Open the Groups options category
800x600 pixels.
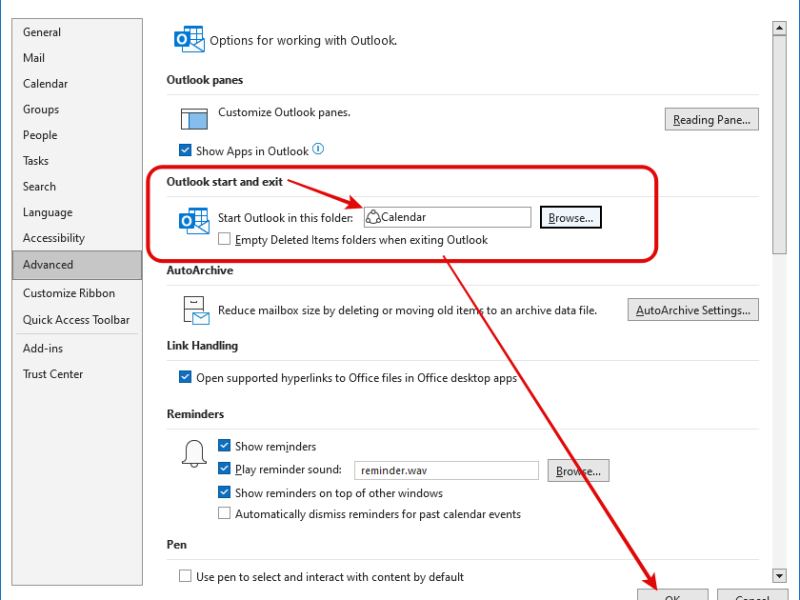click(x=77, y=109)
